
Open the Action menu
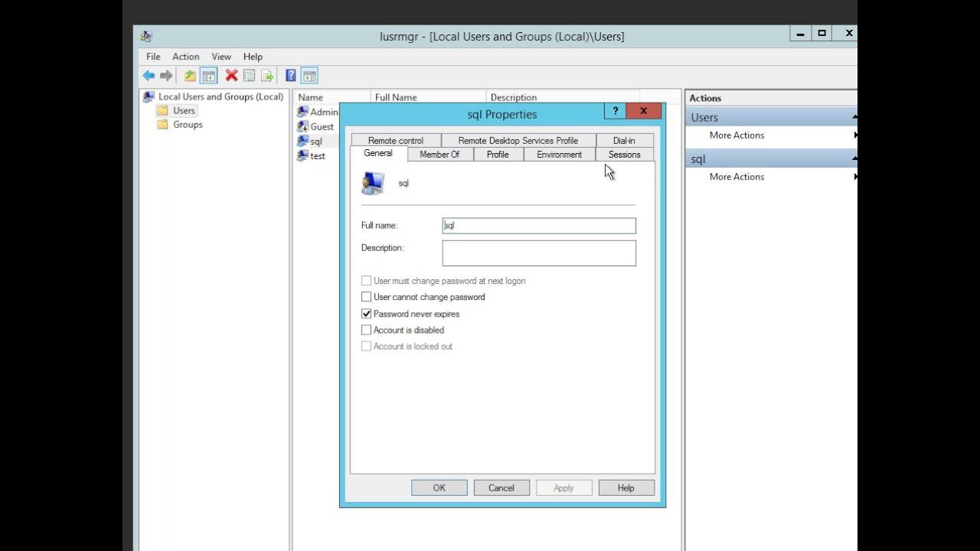coord(185,57)
